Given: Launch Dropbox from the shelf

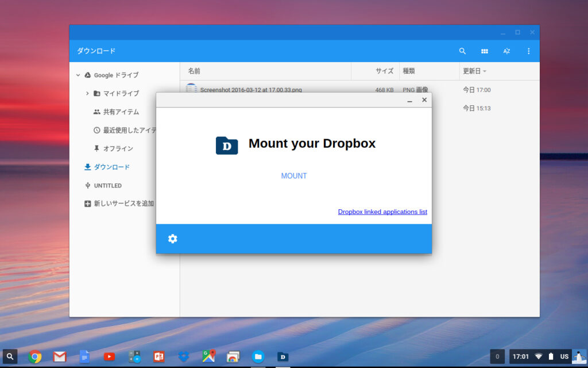Looking at the screenshot, I should (183, 356).
